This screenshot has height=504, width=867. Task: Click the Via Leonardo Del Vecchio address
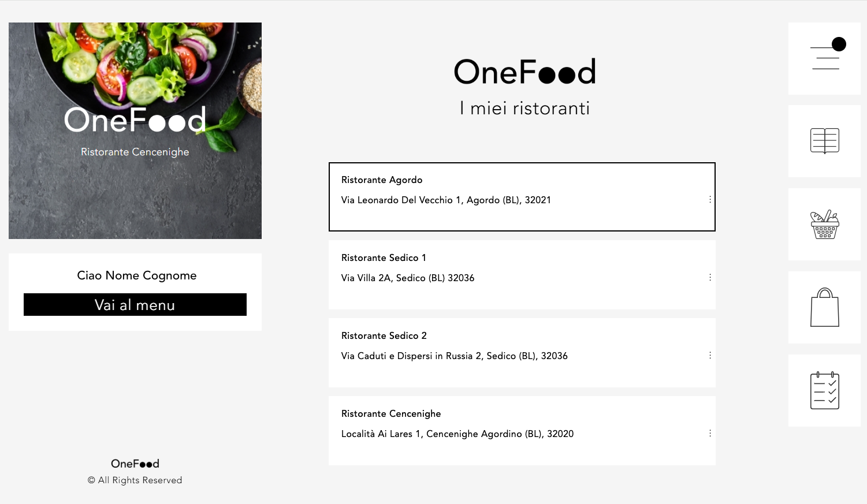point(446,200)
